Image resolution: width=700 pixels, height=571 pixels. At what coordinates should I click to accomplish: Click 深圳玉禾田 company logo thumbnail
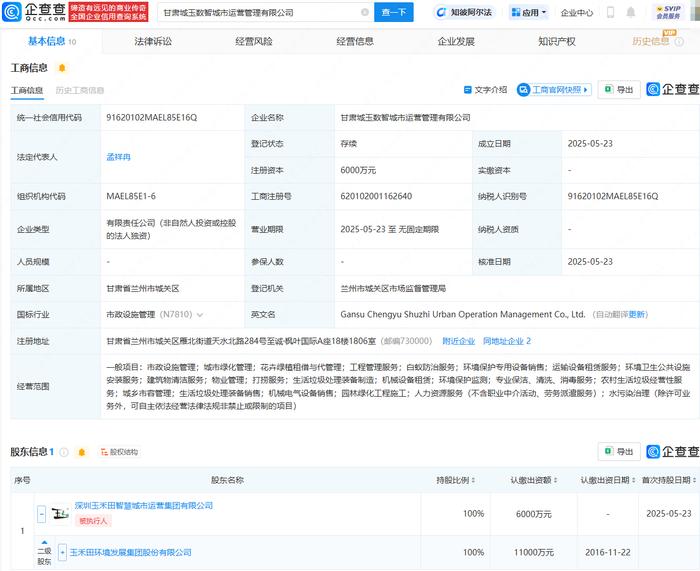tap(60, 514)
